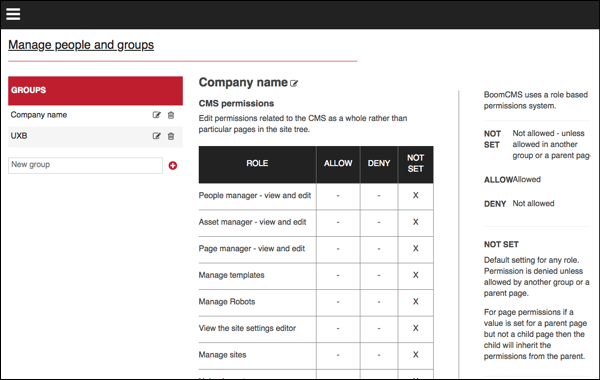Set Page manager to Deny

tap(379, 249)
